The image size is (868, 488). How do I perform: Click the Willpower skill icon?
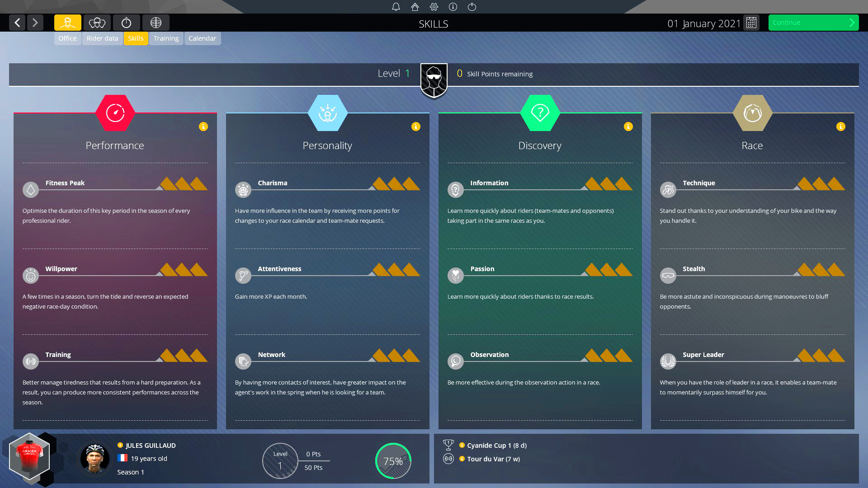tap(30, 275)
